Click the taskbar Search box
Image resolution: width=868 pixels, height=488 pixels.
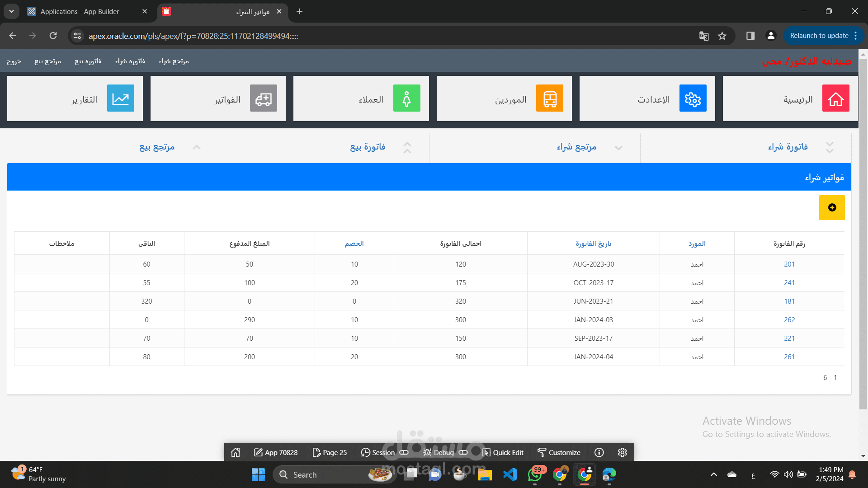(335, 474)
